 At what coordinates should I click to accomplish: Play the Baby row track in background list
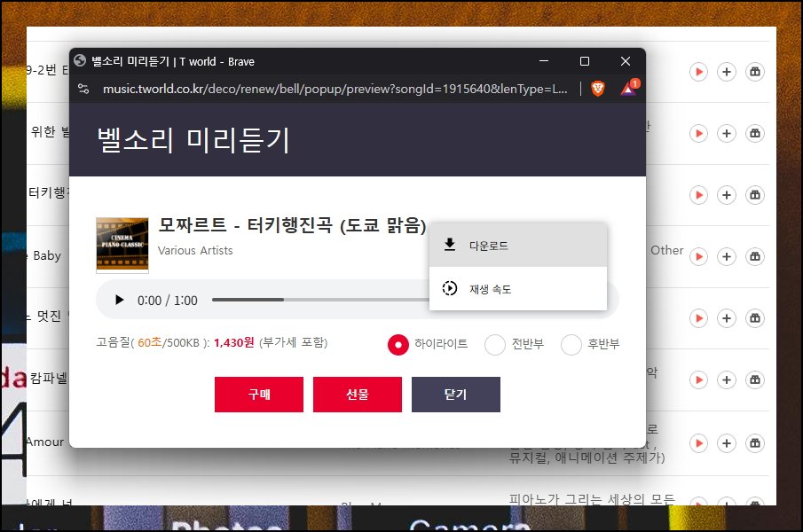(698, 256)
